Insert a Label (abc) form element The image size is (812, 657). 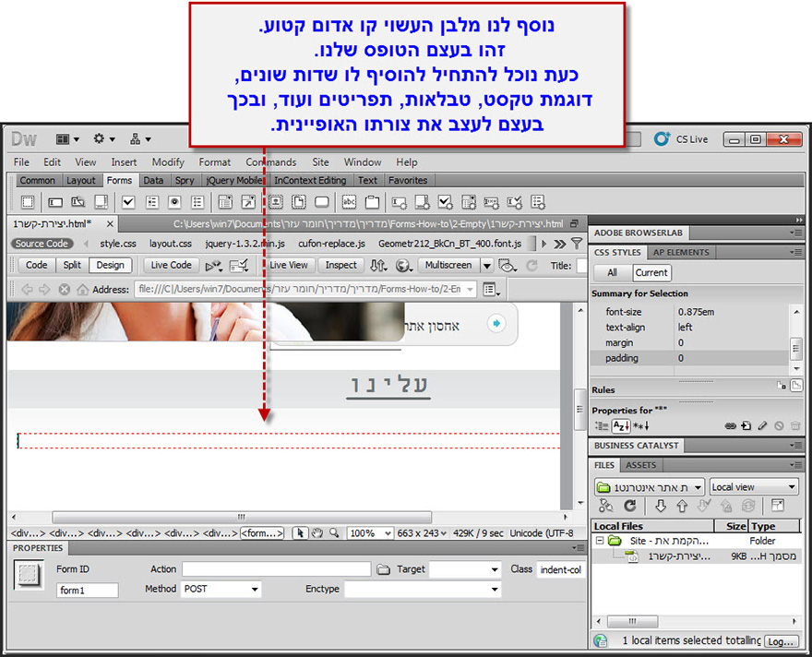[x=349, y=202]
